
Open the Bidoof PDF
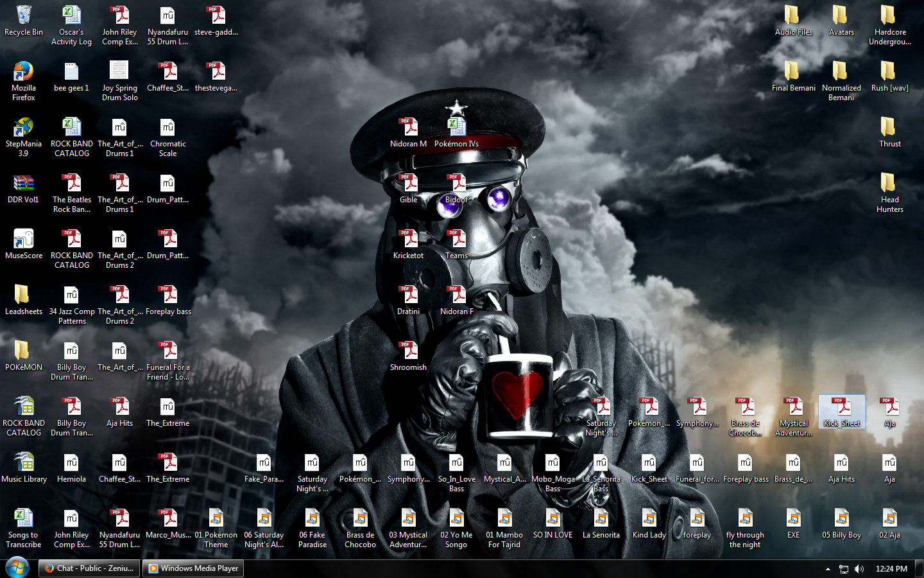click(456, 189)
